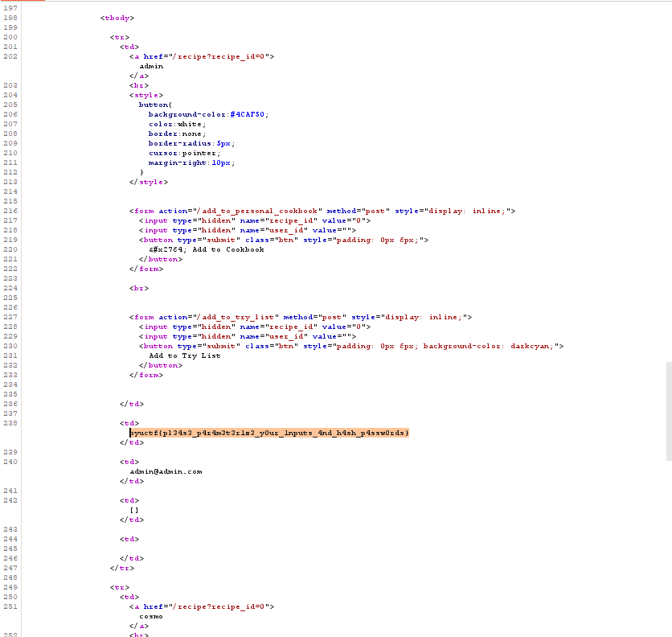The width and height of the screenshot is (672, 637).
Task: Click 'recipe_id' name attribute on line 228
Action: click(292, 327)
